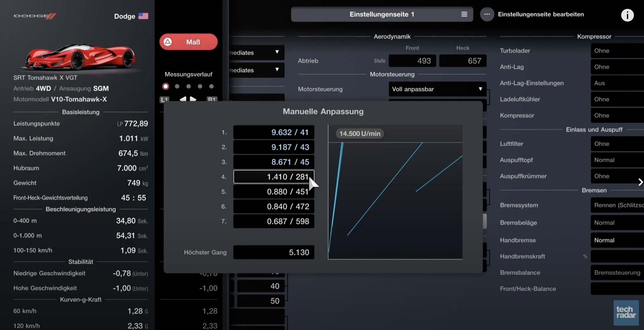
Task: Click the value field showing 50
Action: click(261, 301)
